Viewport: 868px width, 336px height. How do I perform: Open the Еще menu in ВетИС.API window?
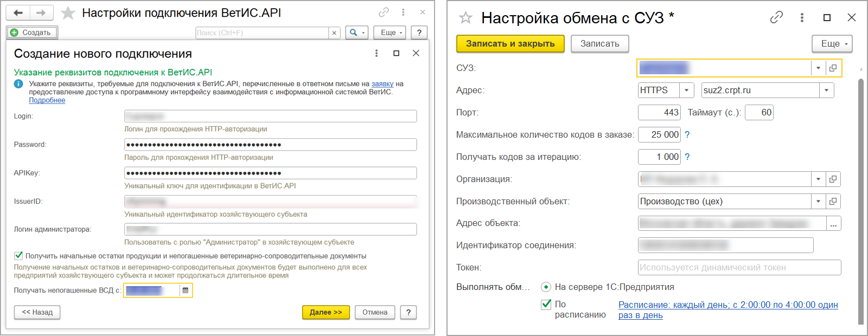[x=390, y=33]
